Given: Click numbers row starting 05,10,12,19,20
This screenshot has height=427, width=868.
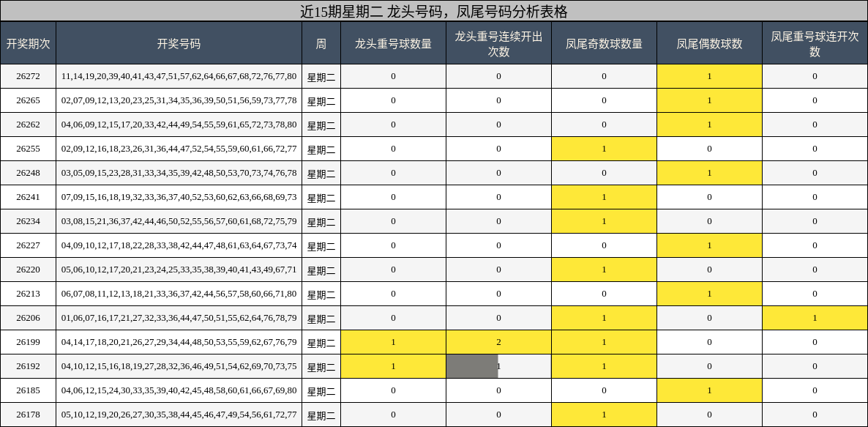Looking at the screenshot, I should (179, 415).
